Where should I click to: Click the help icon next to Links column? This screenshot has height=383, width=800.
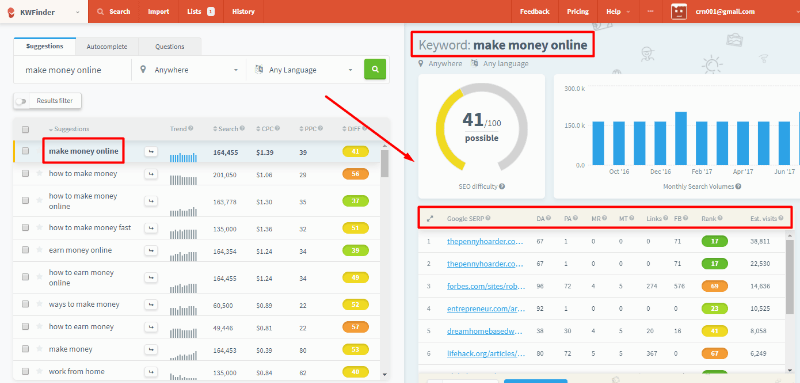[x=666, y=218]
